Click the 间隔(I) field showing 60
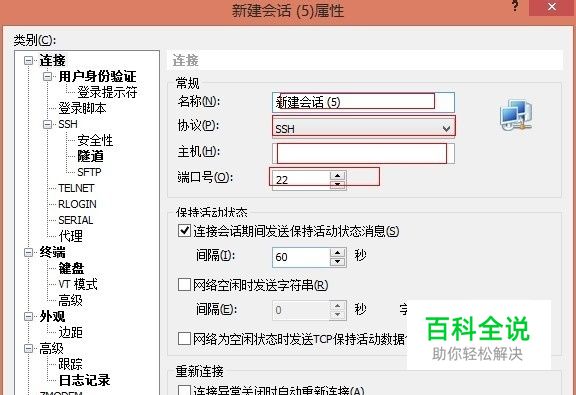The width and height of the screenshot is (576, 395). (301, 257)
